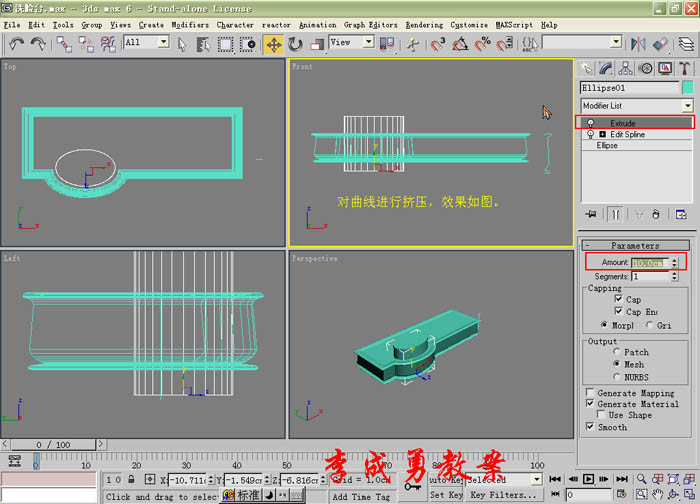700x504 pixels.
Task: Open the Rendering menu
Action: pyautogui.click(x=424, y=25)
